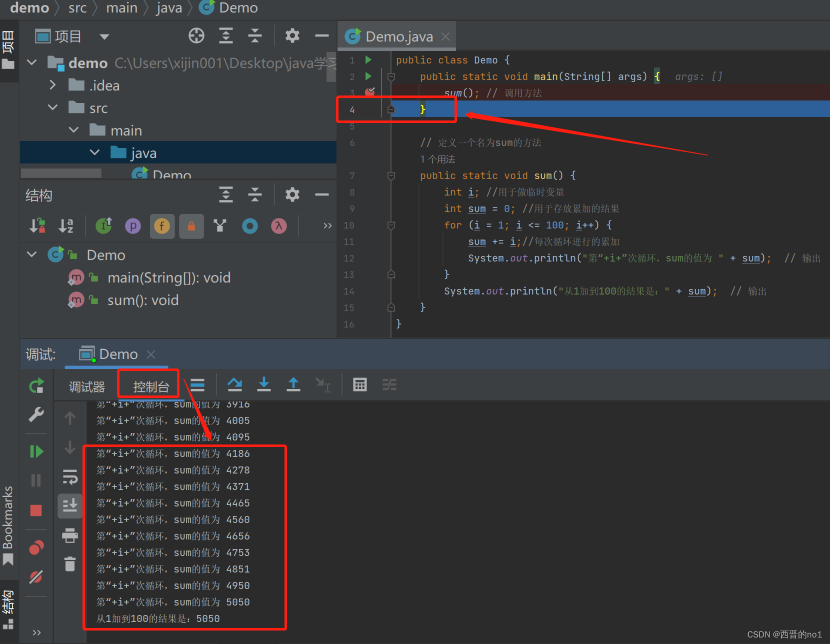Toggle the breakpoint on line 3
The width and height of the screenshot is (830, 644).
pos(370,92)
